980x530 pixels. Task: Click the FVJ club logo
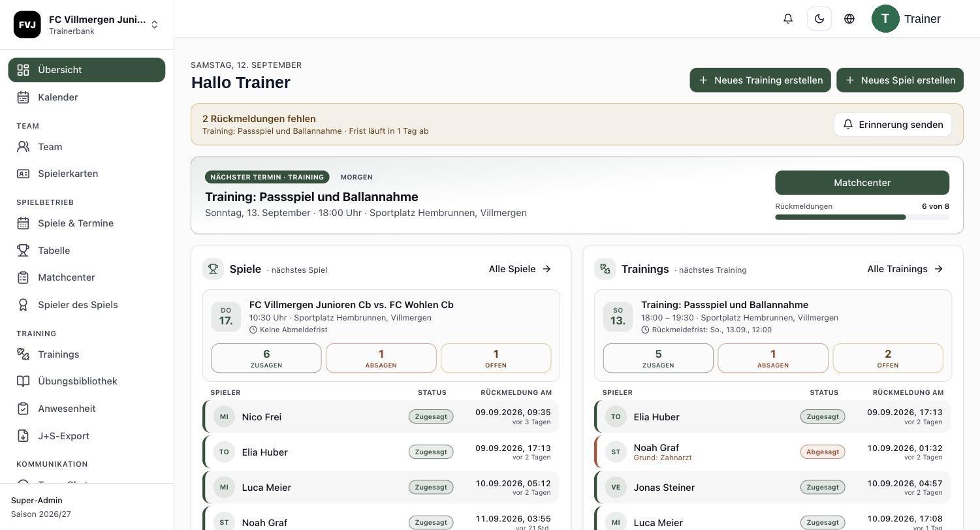point(27,25)
